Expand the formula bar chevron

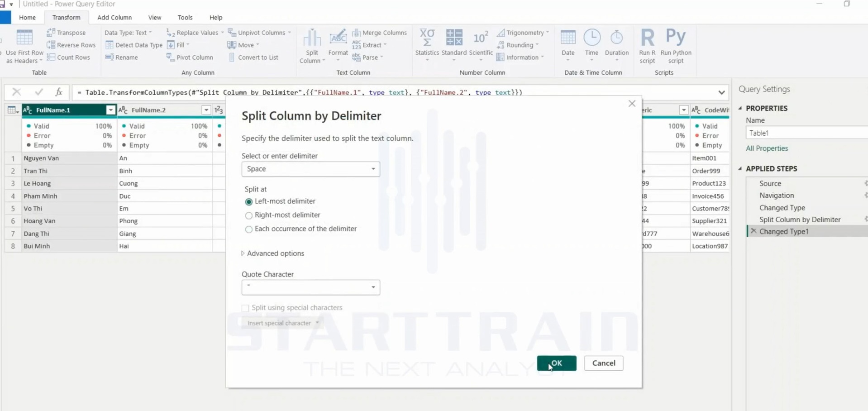[x=721, y=92]
